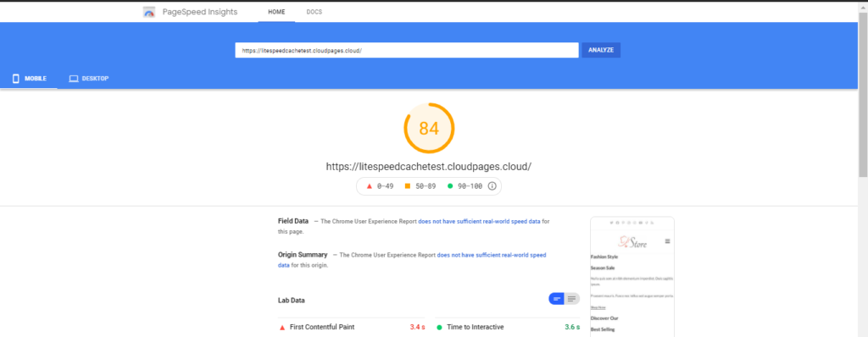Viewport: 868px width, 337px height.
Task: Open Field Data insufficient speed data link
Action: 479,221
